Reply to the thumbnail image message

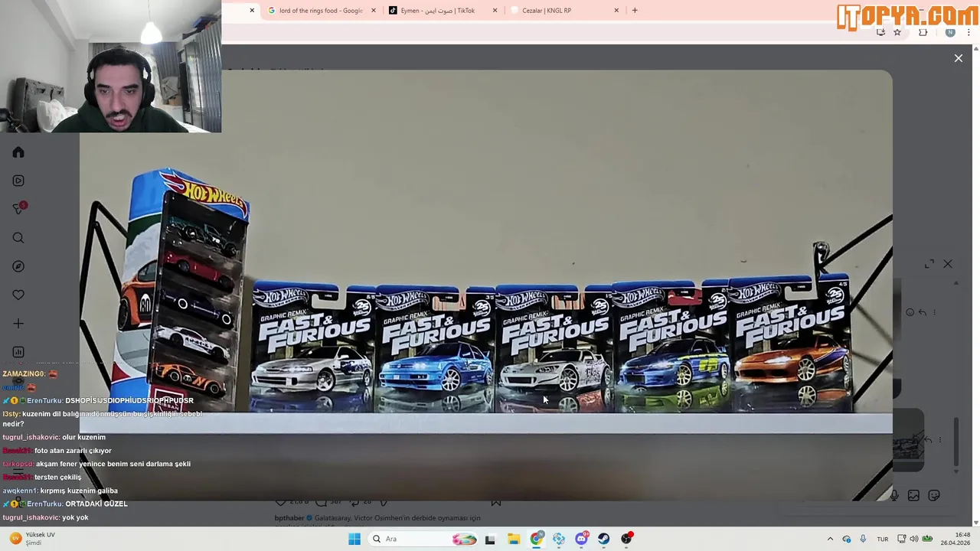928,440
